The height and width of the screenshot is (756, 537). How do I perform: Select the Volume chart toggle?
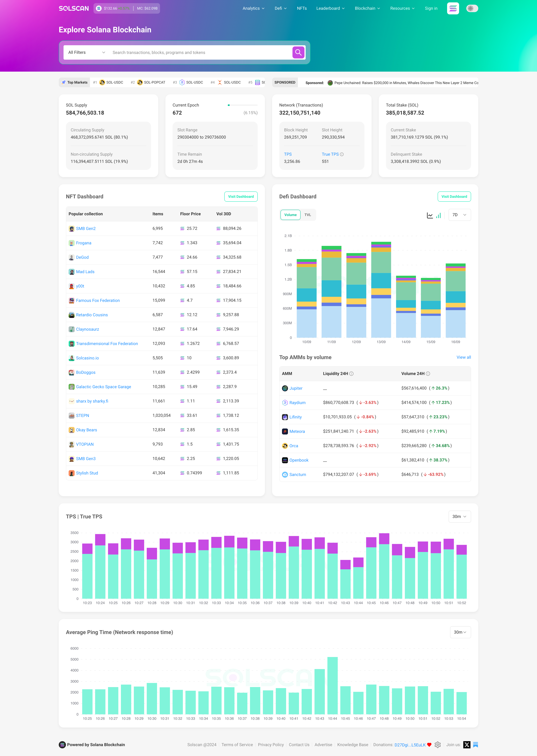290,215
